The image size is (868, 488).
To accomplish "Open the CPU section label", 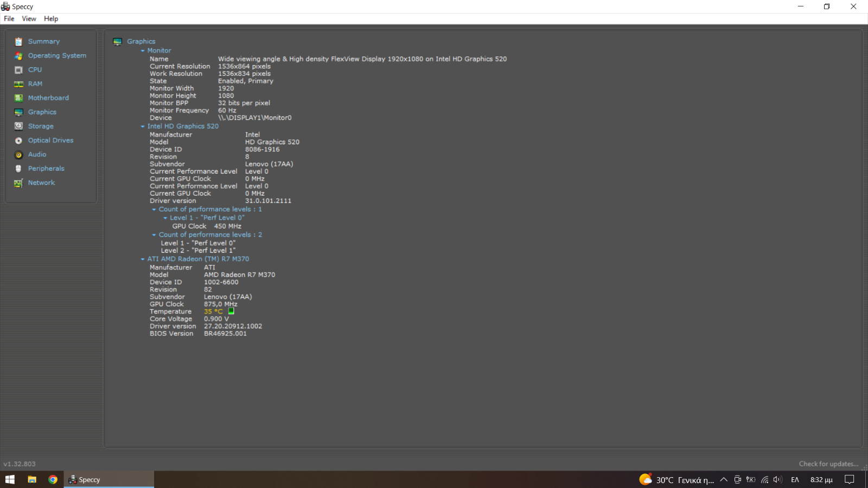I will pos(35,70).
